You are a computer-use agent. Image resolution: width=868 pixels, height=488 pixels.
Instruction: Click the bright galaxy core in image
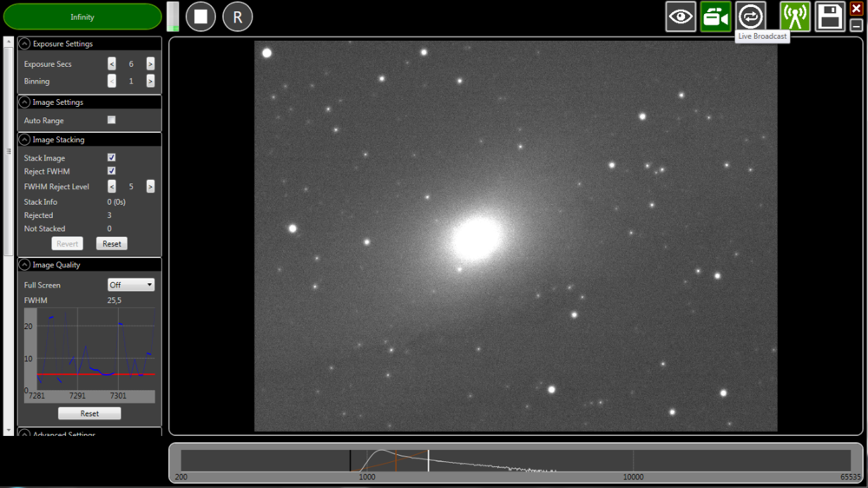click(x=477, y=239)
